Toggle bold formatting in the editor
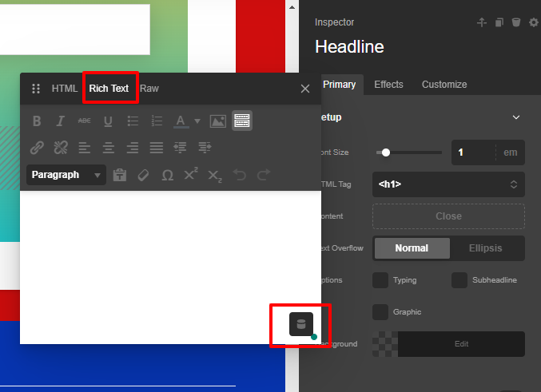The height and width of the screenshot is (392, 541). pos(37,121)
